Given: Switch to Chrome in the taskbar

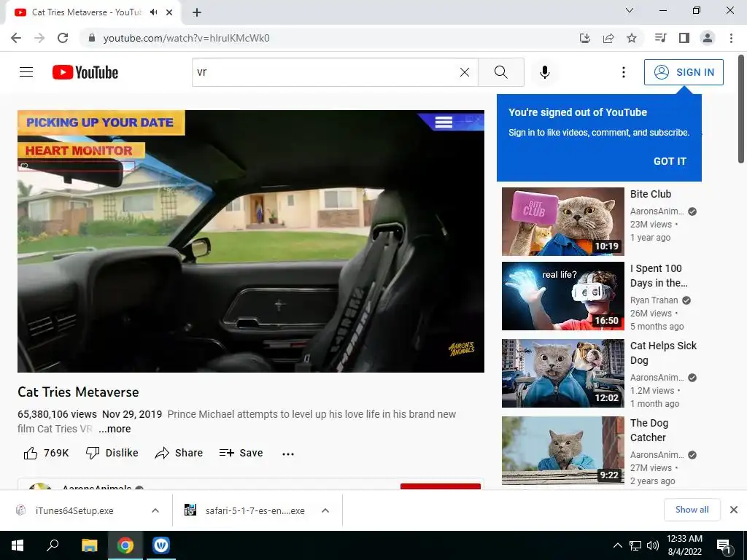Looking at the screenshot, I should pyautogui.click(x=125, y=545).
